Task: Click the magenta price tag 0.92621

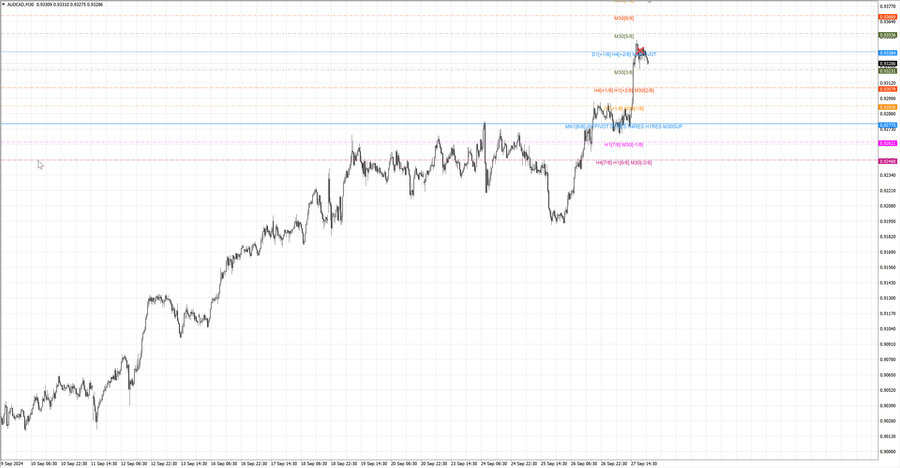Action: (x=888, y=144)
